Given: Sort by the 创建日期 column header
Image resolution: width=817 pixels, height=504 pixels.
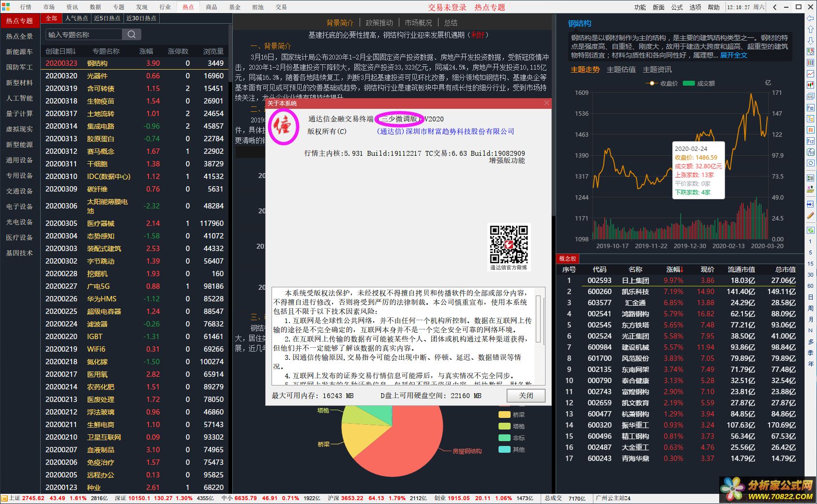Looking at the screenshot, I should [x=61, y=51].
